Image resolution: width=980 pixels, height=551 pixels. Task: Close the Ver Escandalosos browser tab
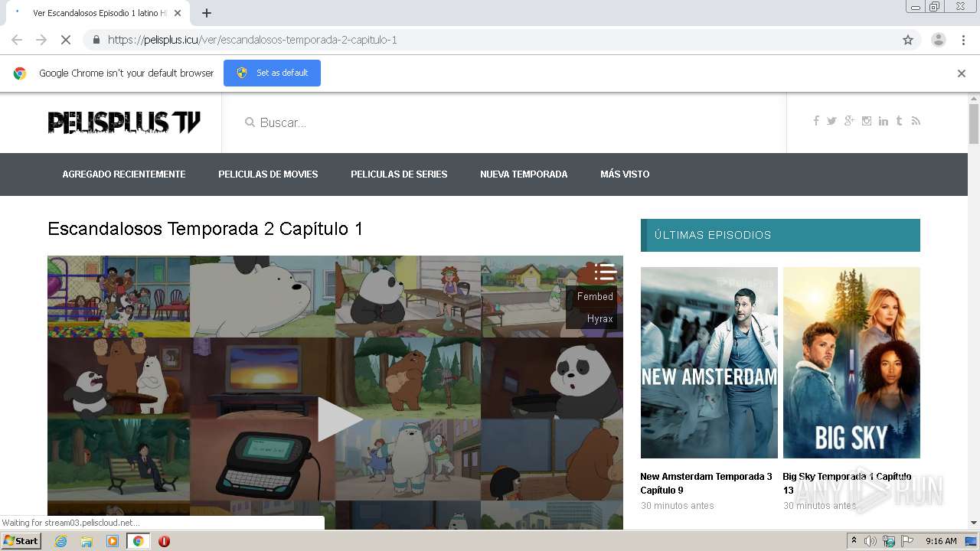click(x=178, y=13)
